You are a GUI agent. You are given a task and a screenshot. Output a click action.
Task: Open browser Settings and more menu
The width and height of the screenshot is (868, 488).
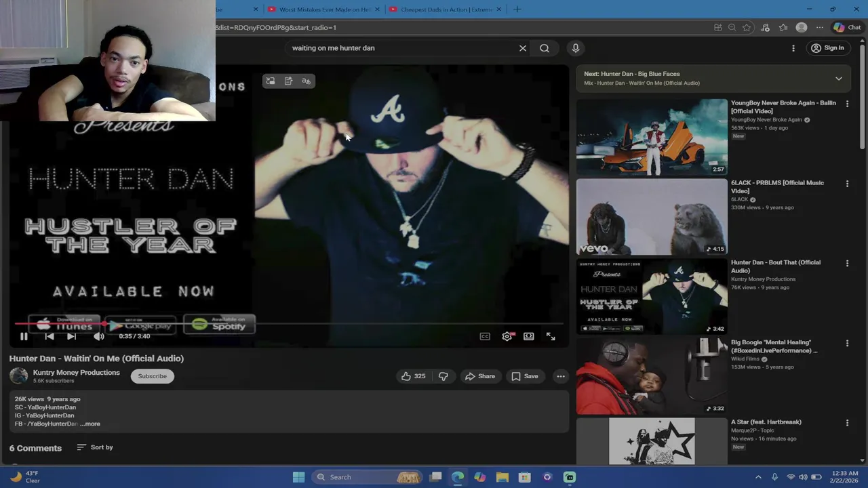820,28
